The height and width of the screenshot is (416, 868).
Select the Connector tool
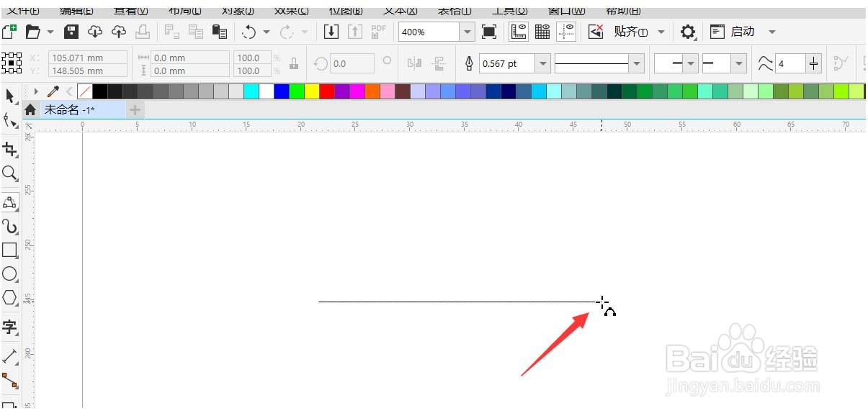(x=10, y=381)
